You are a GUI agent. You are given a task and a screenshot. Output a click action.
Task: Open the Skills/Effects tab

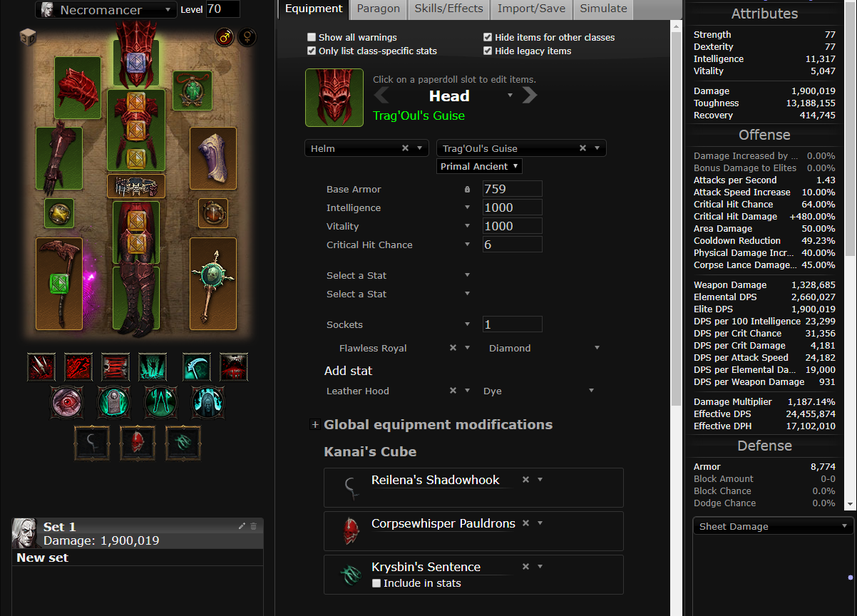(x=448, y=9)
